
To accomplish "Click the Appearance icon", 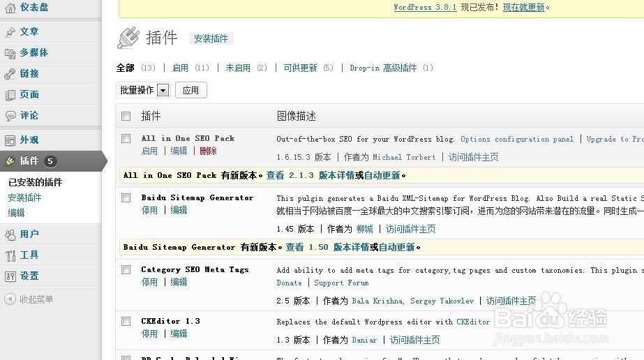I will tap(10, 140).
